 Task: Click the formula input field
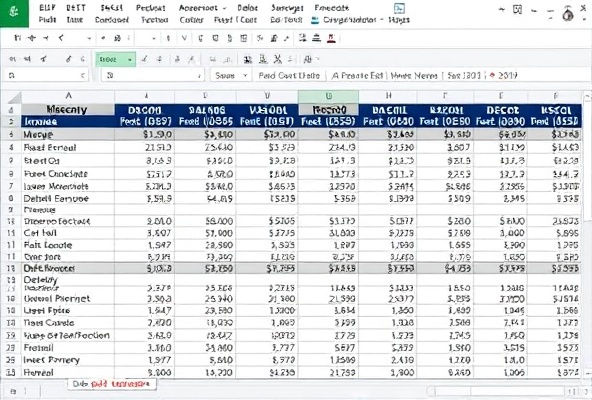(x=153, y=76)
